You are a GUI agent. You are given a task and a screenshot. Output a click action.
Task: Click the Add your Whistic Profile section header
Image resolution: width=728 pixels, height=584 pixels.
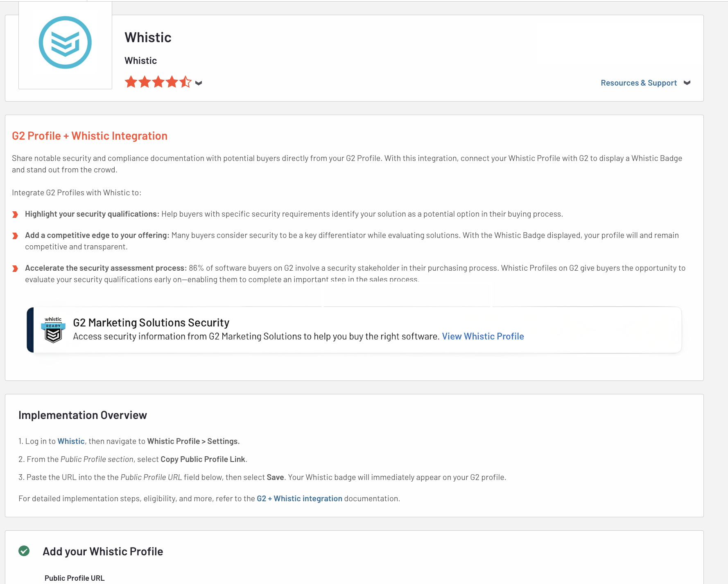coord(103,551)
